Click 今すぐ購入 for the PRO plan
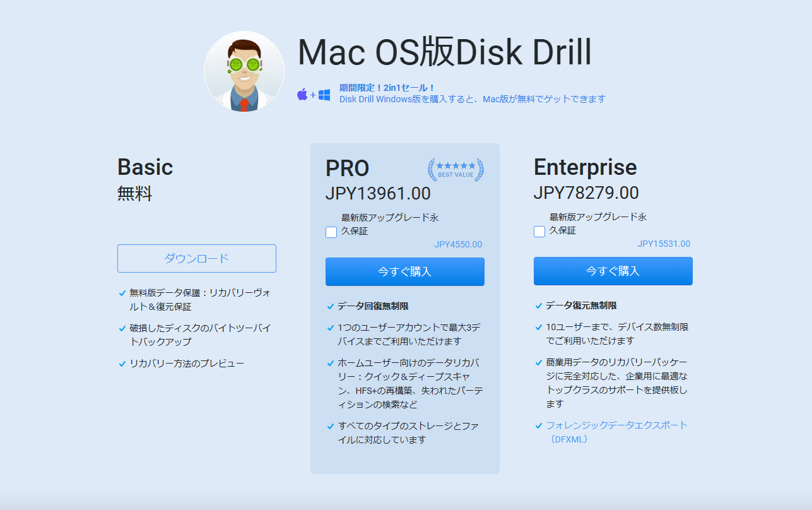Screen dimensions: 812x510 (x=404, y=271)
